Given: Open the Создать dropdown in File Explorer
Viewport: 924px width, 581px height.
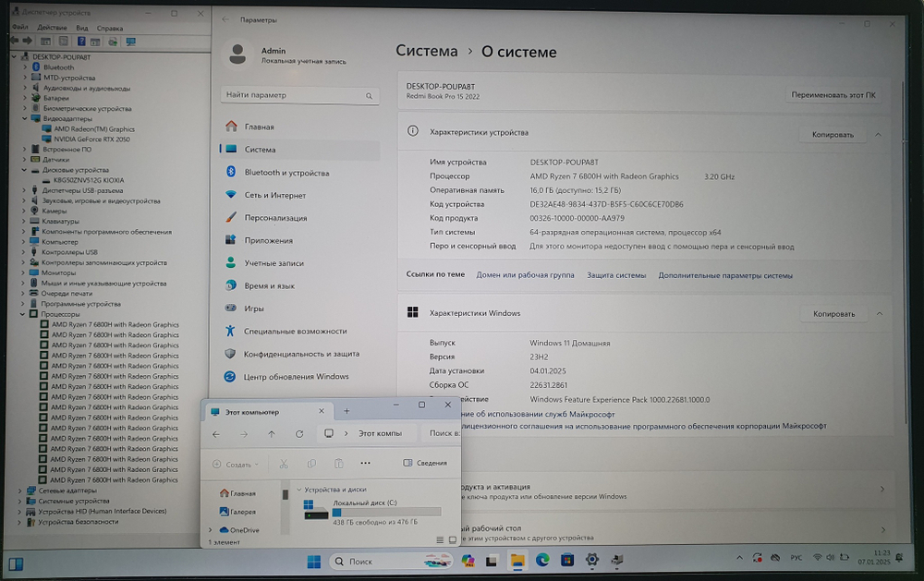Looking at the screenshot, I should coord(237,464).
